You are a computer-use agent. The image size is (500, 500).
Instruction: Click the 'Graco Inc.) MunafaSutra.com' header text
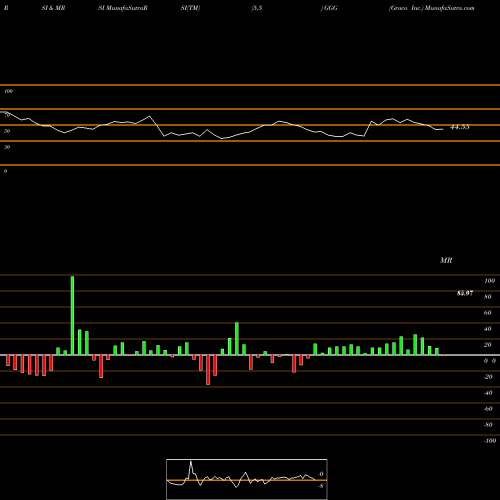[x=431, y=8]
